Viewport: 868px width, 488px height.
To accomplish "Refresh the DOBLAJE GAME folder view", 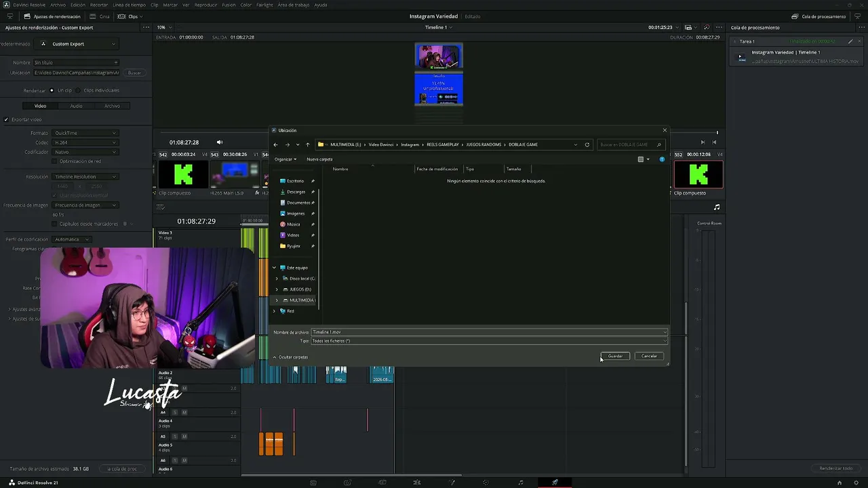I will click(x=587, y=144).
